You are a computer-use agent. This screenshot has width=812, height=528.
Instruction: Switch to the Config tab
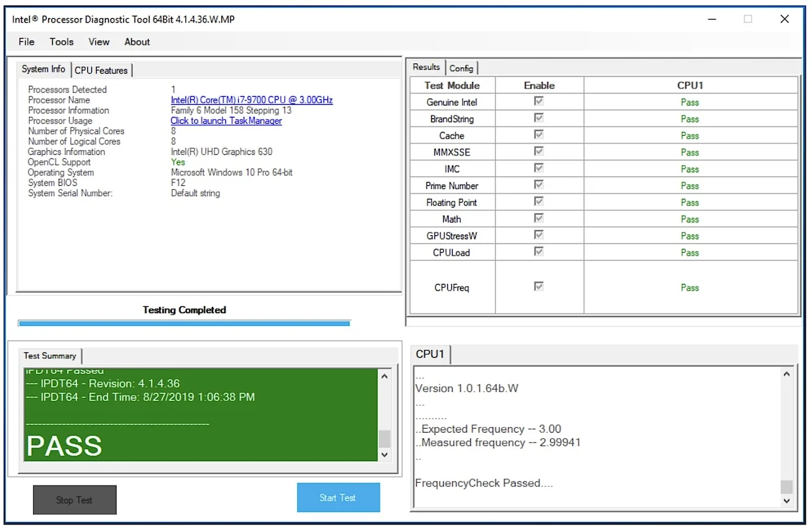[x=461, y=68]
